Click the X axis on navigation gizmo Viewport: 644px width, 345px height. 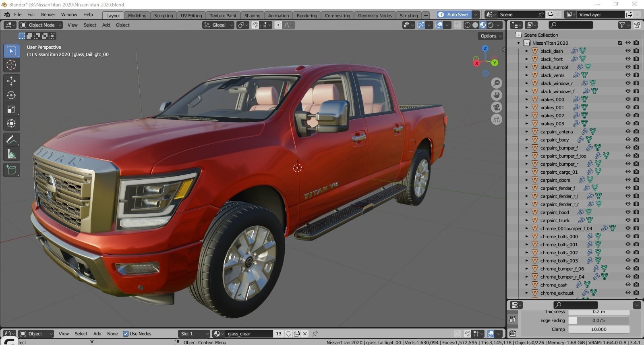[476, 63]
